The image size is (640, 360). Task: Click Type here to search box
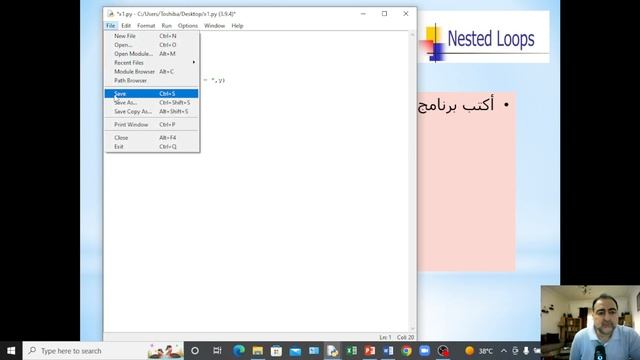click(x=103, y=351)
